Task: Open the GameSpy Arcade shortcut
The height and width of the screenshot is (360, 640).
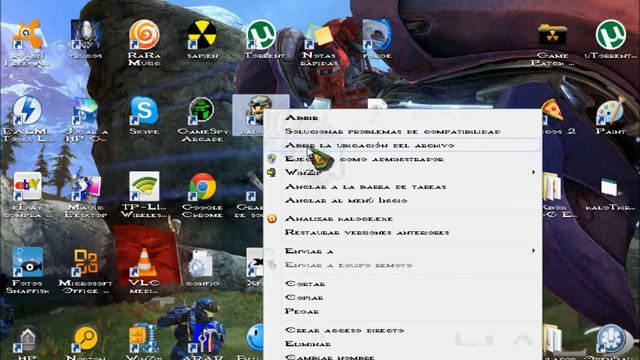Action: pos(202,111)
